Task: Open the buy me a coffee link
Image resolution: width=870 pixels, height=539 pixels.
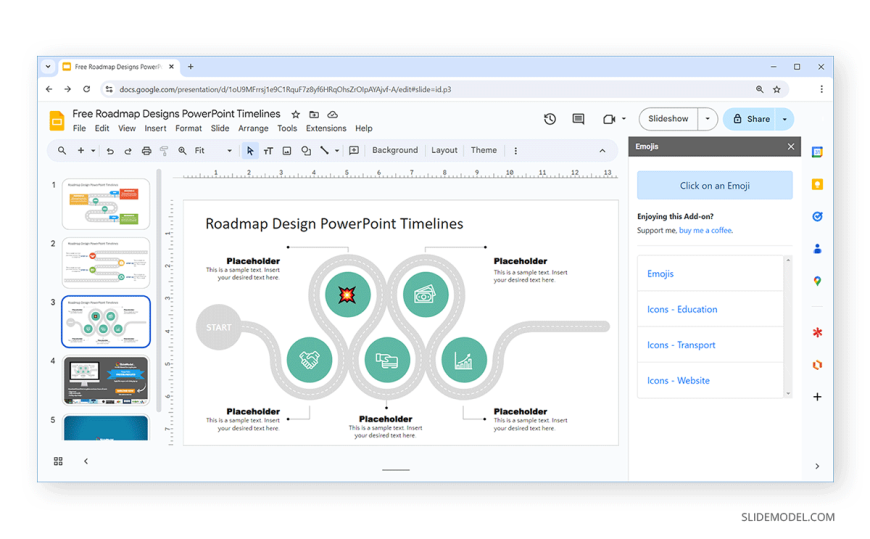Action: pyautogui.click(x=705, y=230)
